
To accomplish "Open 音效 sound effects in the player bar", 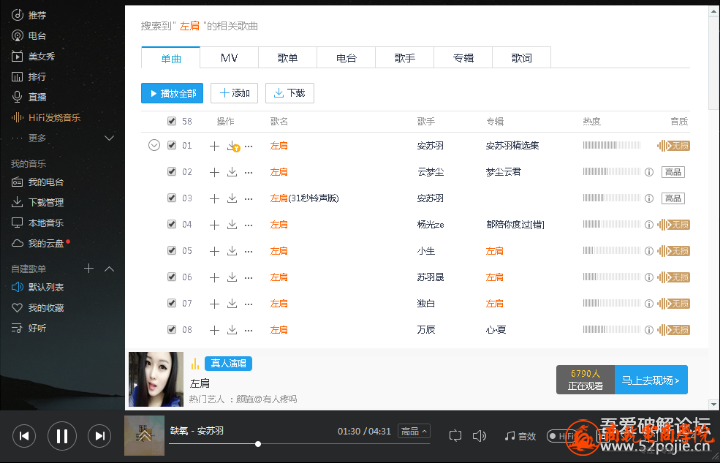I will [520, 435].
